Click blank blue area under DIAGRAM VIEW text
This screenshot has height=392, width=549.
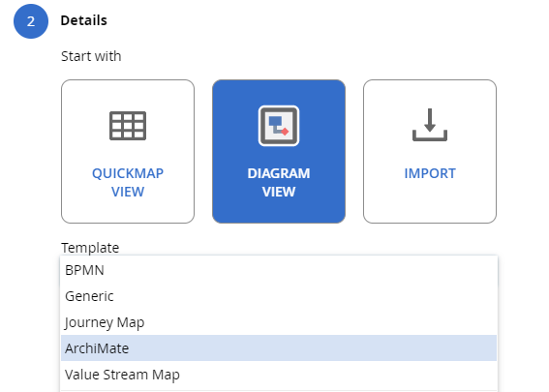(279, 211)
